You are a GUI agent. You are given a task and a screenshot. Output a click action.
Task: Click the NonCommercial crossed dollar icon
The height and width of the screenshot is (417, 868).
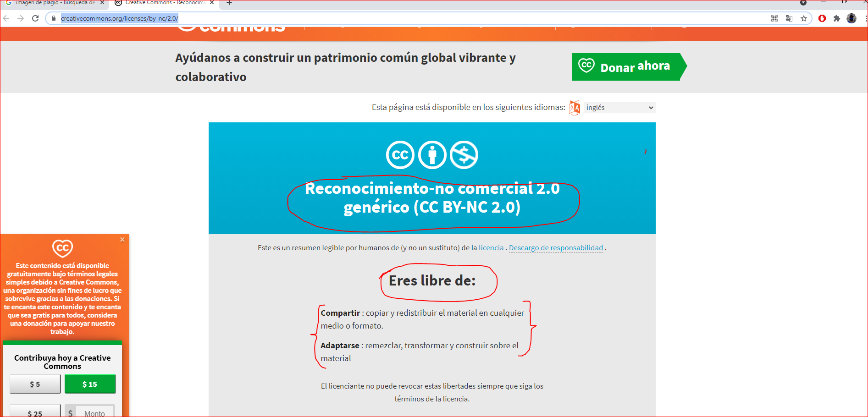pos(464,155)
